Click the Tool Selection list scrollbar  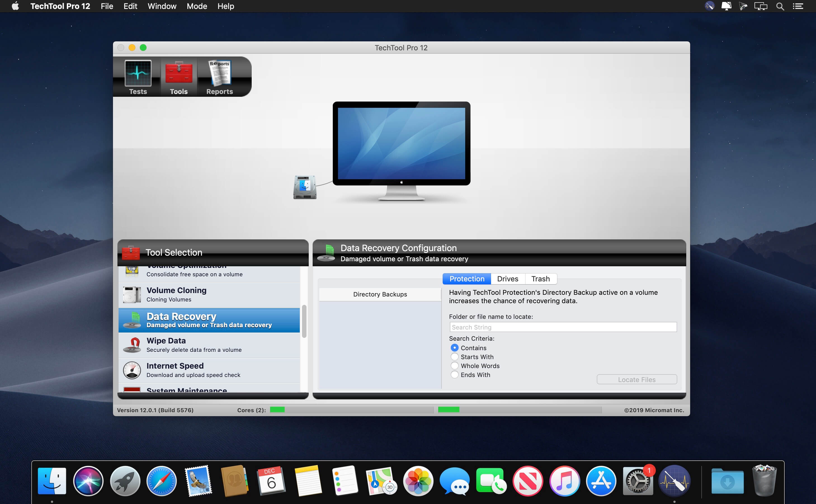tap(304, 321)
